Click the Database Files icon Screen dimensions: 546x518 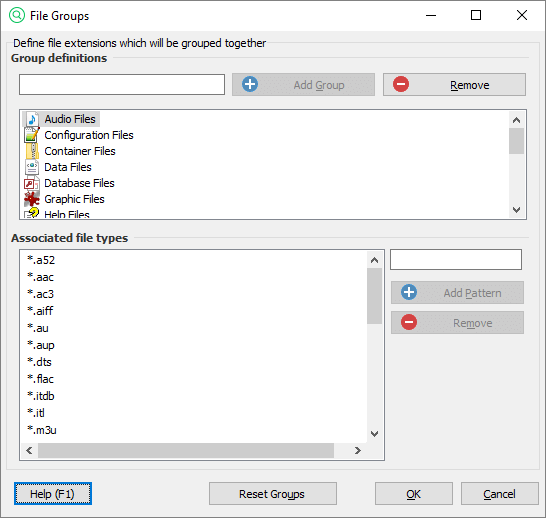(x=31, y=183)
